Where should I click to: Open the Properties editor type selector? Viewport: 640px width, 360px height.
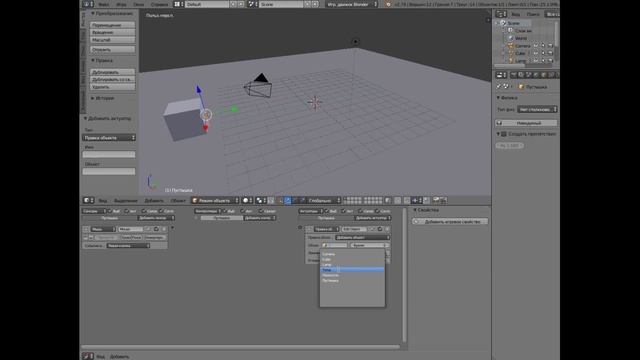pyautogui.click(x=501, y=75)
